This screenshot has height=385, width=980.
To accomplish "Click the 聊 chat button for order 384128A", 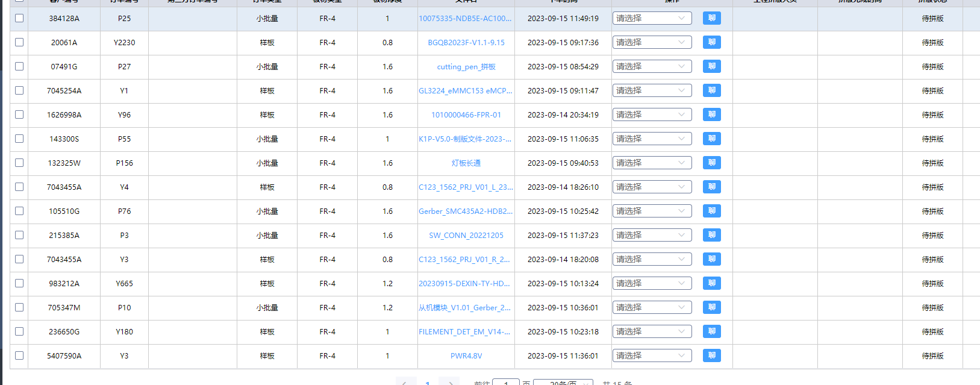I will pyautogui.click(x=711, y=18).
